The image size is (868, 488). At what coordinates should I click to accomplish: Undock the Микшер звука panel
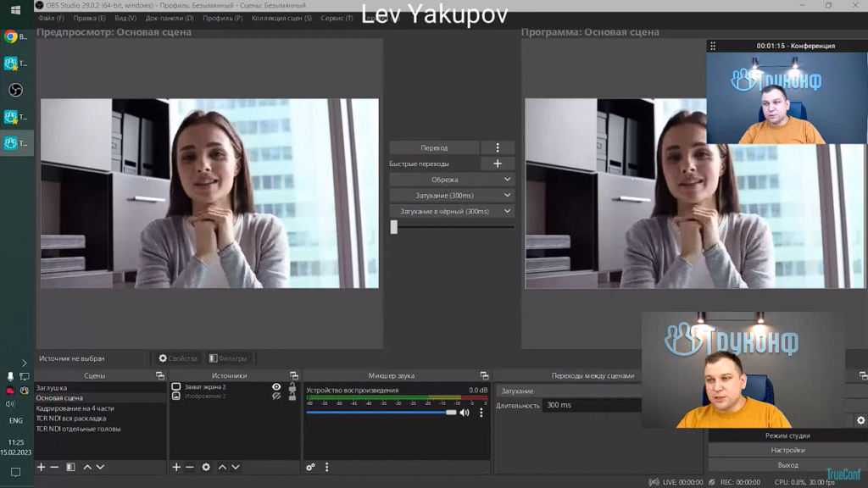pos(484,375)
